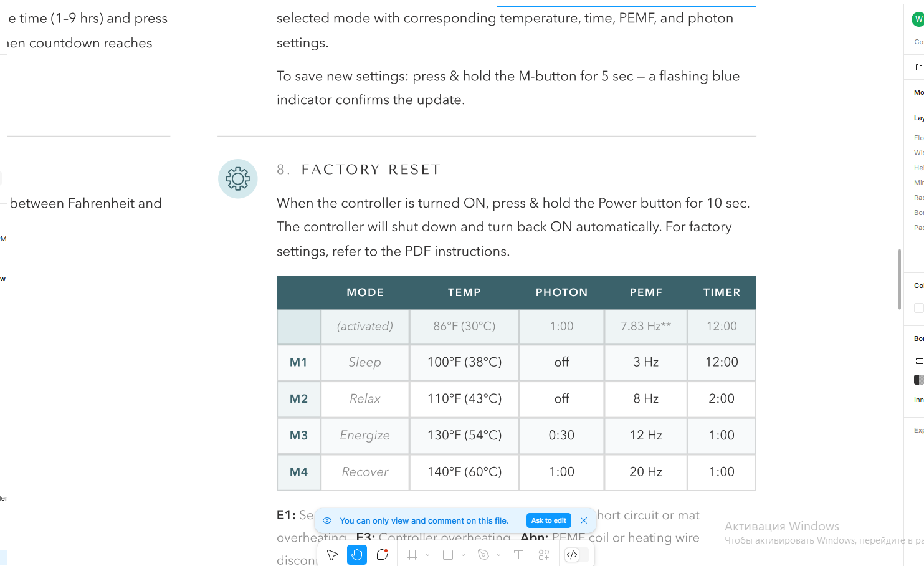Select the Move cursor tool

point(332,555)
